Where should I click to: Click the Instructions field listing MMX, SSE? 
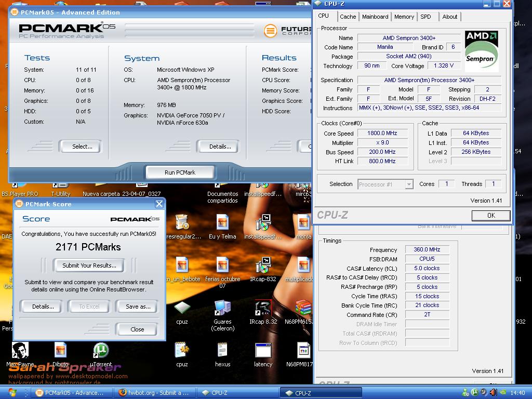pos(430,108)
